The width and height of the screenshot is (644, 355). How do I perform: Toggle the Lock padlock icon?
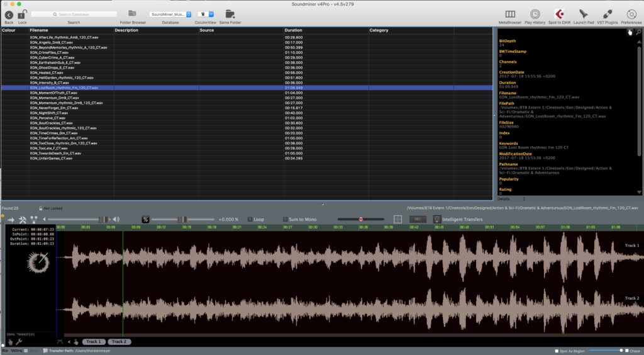click(22, 15)
